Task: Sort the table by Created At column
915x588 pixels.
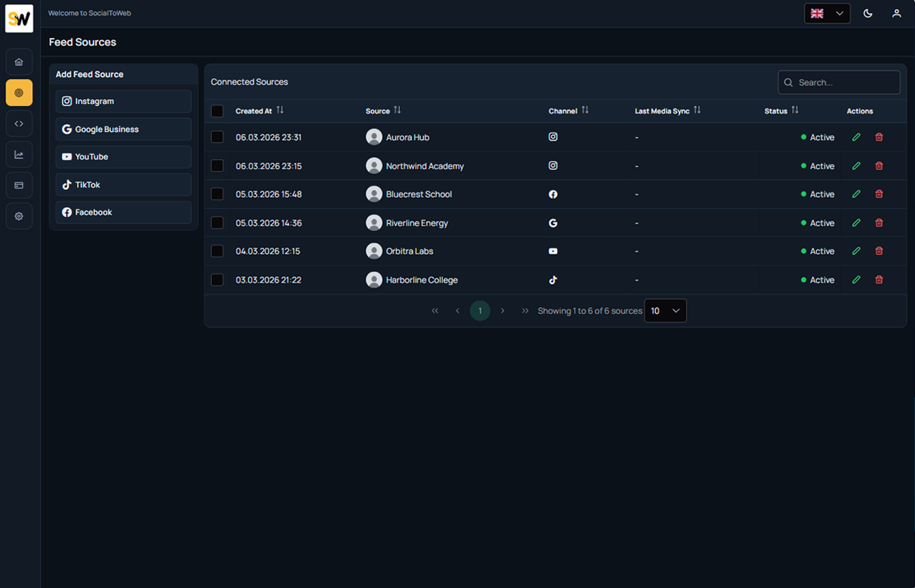Action: pyautogui.click(x=280, y=110)
